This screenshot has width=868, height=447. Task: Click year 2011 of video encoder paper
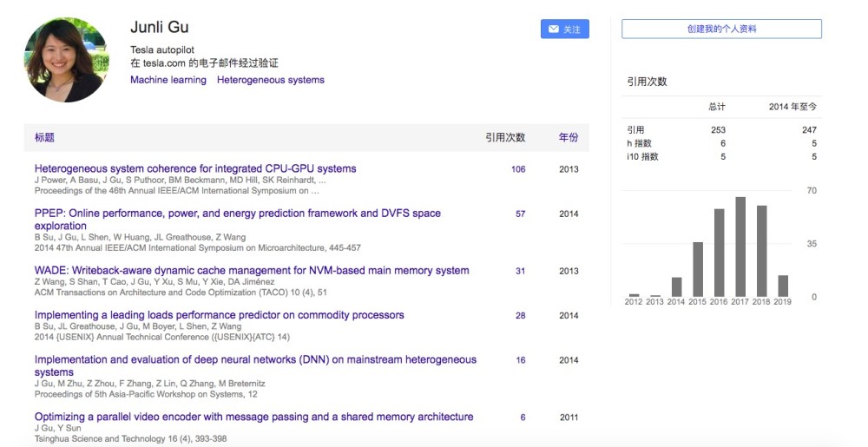pos(569,417)
